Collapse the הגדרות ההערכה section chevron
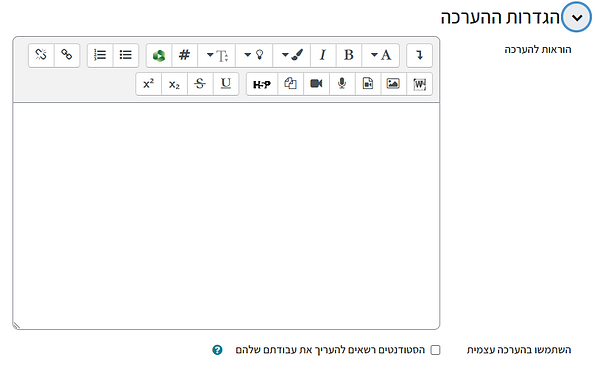600x368 pixels. coord(577,18)
